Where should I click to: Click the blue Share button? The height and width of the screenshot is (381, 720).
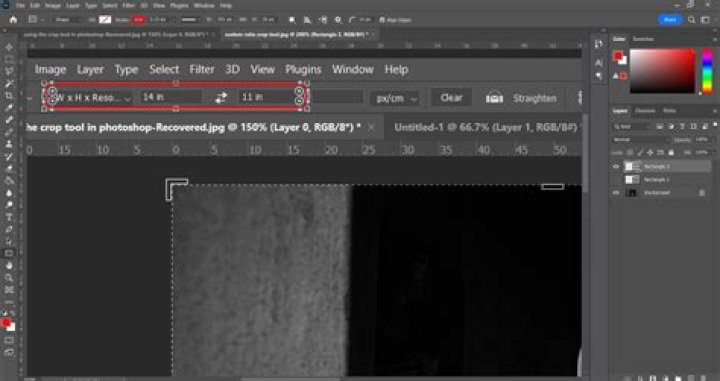[670, 20]
